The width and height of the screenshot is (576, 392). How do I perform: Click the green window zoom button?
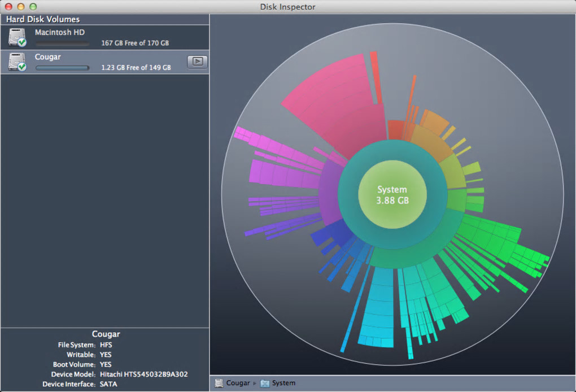(33, 7)
